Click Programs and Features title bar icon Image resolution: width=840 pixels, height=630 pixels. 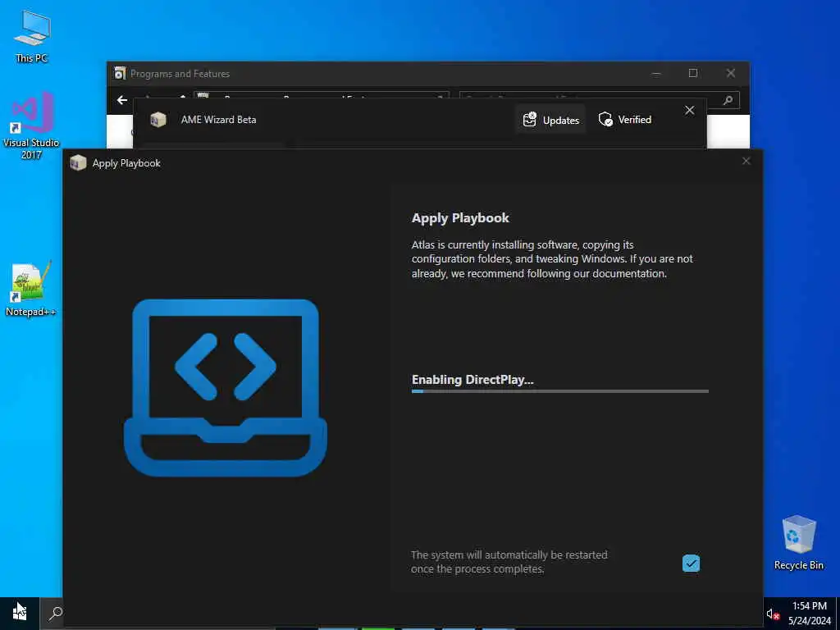(120, 73)
